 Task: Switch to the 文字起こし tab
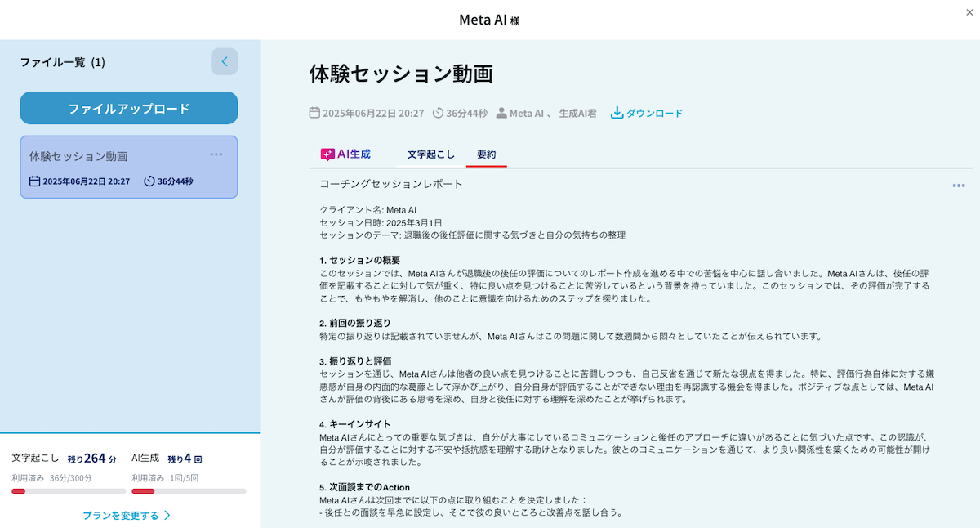click(x=431, y=154)
